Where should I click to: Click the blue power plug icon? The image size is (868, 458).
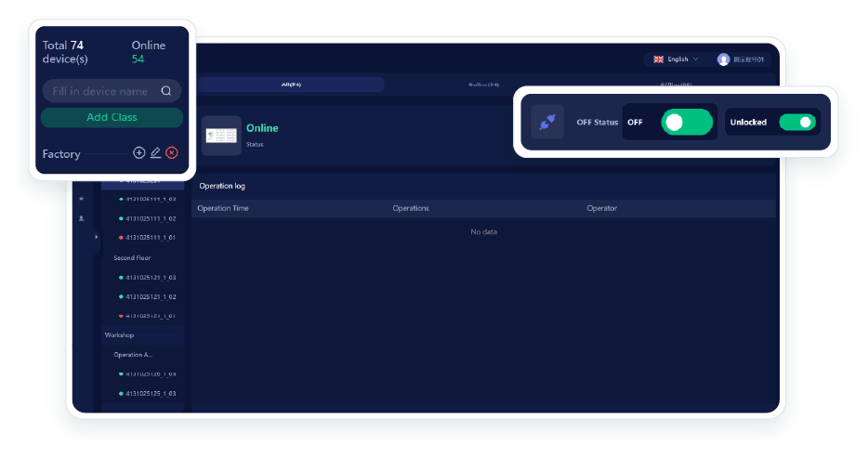(x=547, y=123)
